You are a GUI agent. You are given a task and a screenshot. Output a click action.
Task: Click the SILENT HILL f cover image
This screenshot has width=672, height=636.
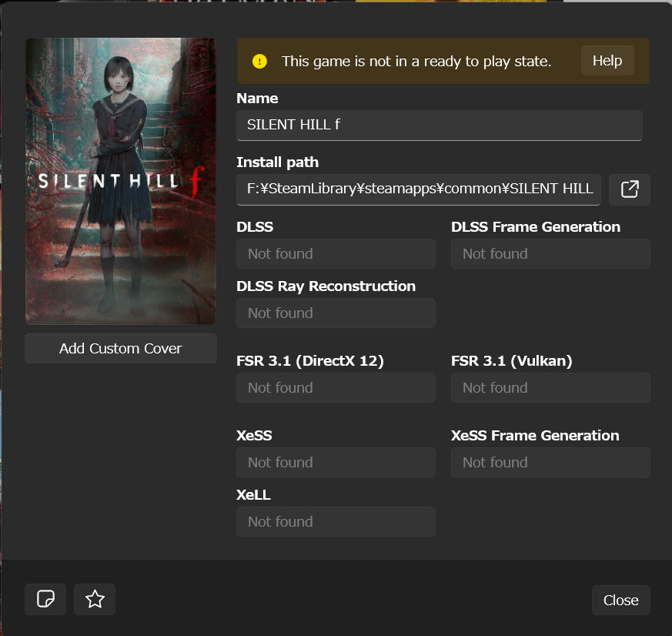coord(121,181)
